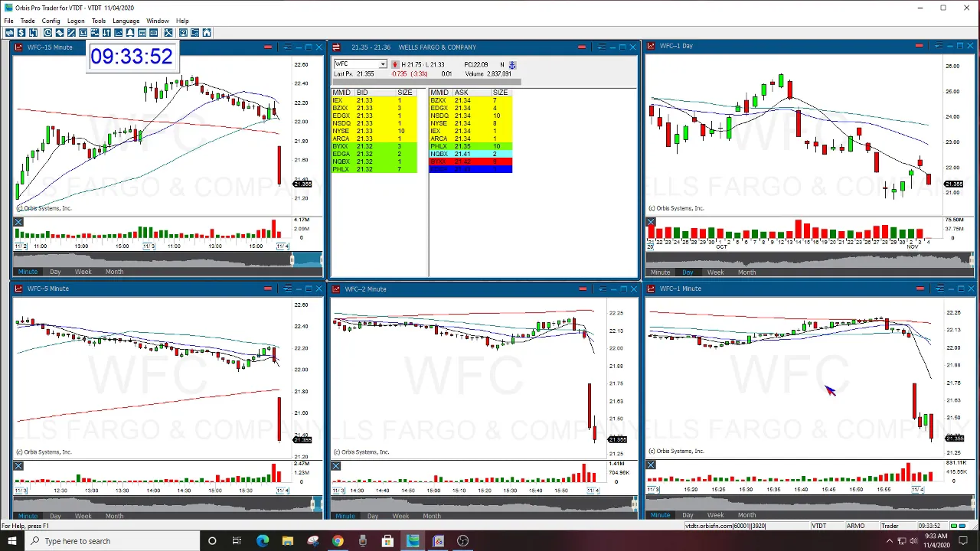Select NQBX ask row at 21.41
Image resolution: width=980 pixels, height=551 pixels.
click(x=470, y=154)
